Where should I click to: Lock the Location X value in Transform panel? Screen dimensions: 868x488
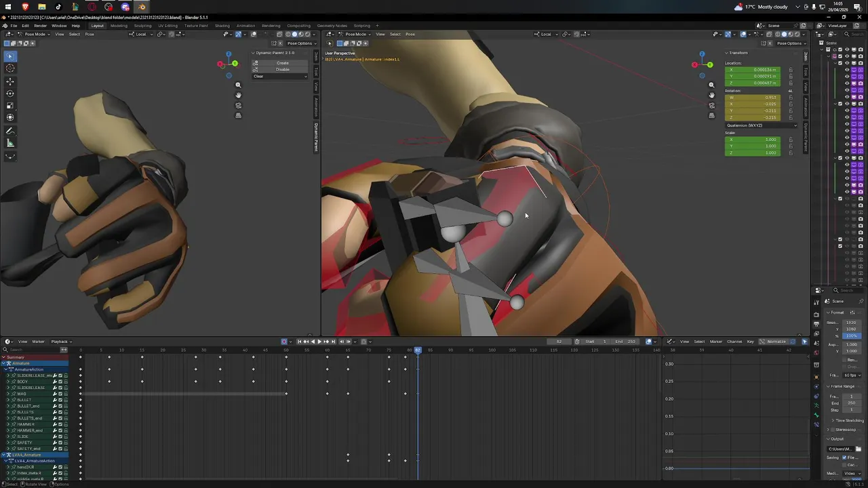tap(790, 70)
